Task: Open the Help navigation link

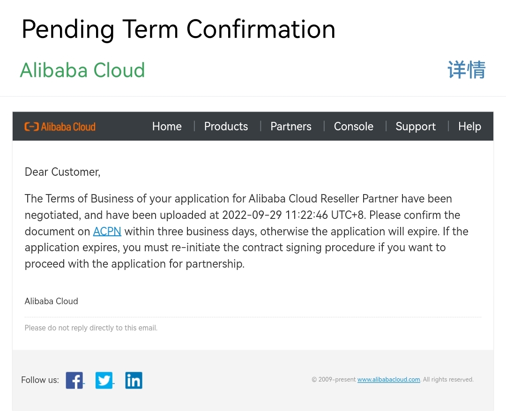Action: pyautogui.click(x=469, y=127)
